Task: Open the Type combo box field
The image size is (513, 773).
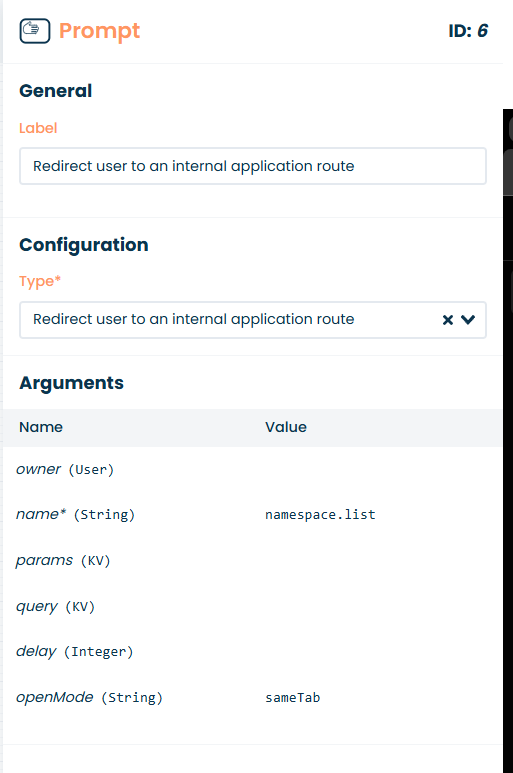Action: click(253, 320)
